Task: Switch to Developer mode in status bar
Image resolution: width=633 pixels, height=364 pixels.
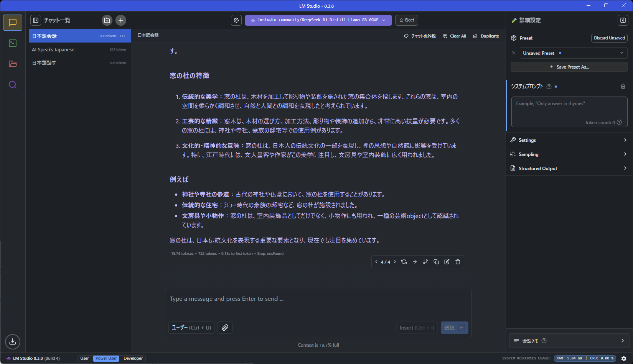Action: coord(133,358)
